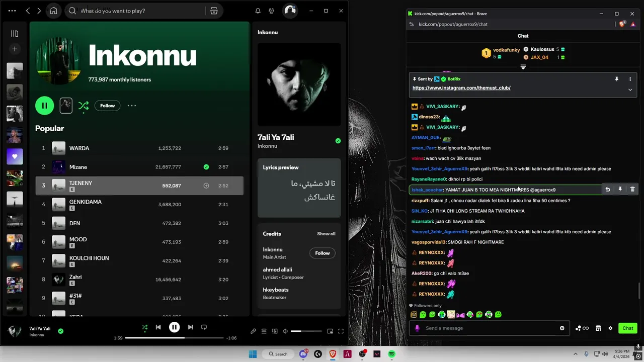Toggle shuffle in bottom player bar
The height and width of the screenshot is (362, 644).
pos(145,327)
